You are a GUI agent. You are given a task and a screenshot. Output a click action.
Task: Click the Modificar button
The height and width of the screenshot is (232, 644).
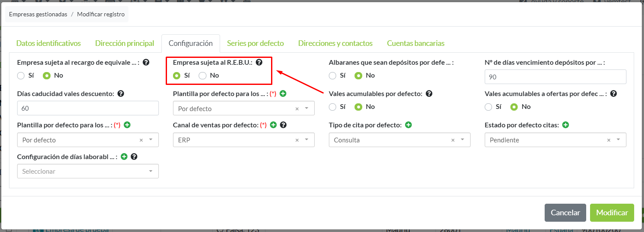[612, 213]
